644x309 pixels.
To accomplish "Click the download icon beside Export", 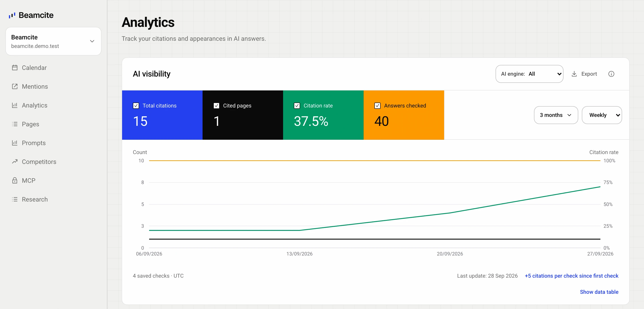I will [574, 74].
